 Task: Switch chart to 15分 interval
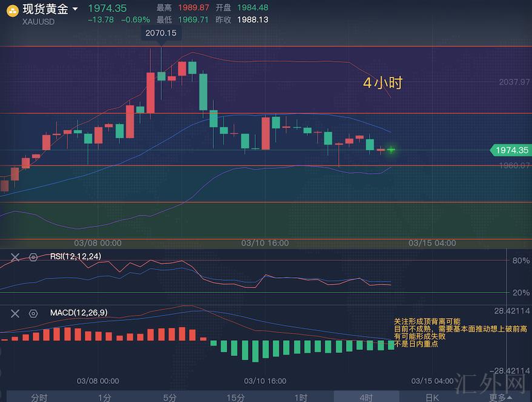tap(236, 397)
